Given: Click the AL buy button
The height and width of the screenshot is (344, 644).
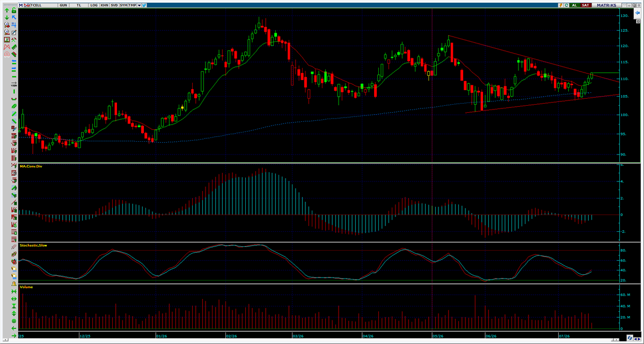Looking at the screenshot, I should 574,5.
